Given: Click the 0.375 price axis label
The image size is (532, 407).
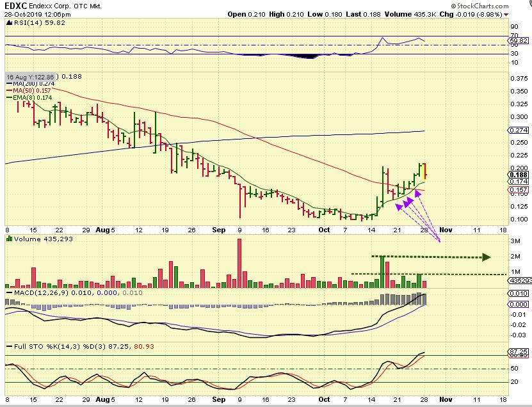Looking at the screenshot, I should 519,79.
